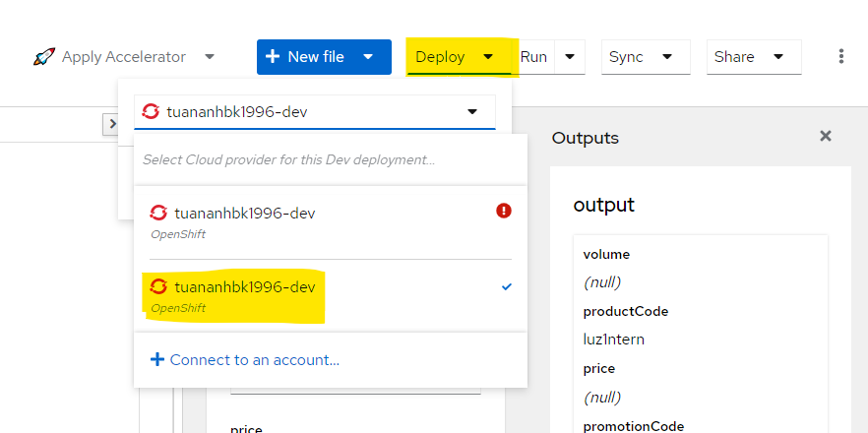This screenshot has height=433, width=868.
Task: Close the Outputs panel
Action: tap(826, 136)
